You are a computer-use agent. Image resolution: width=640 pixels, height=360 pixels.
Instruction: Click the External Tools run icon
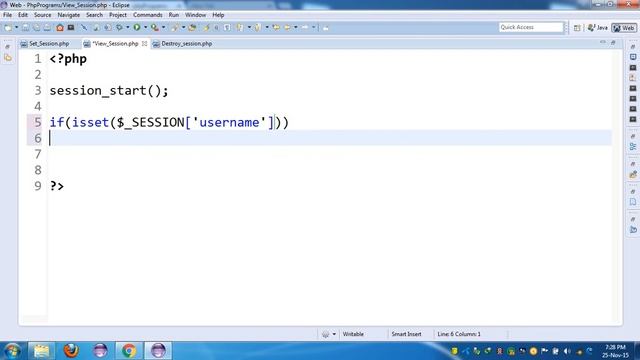tap(155, 28)
